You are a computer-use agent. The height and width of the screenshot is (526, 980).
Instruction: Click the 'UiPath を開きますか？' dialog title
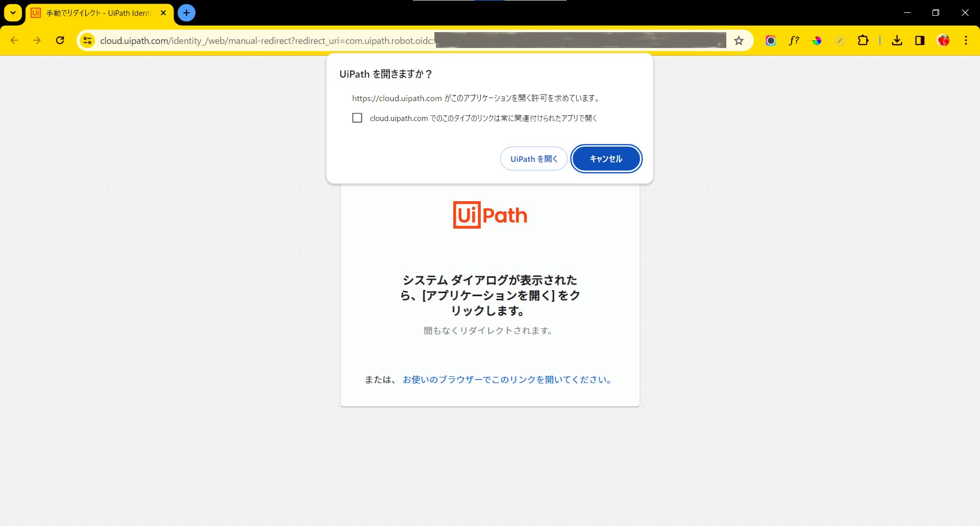(386, 74)
